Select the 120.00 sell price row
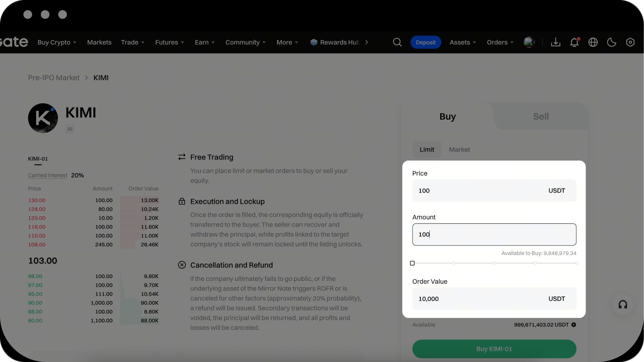644x362 pixels. coord(93,218)
